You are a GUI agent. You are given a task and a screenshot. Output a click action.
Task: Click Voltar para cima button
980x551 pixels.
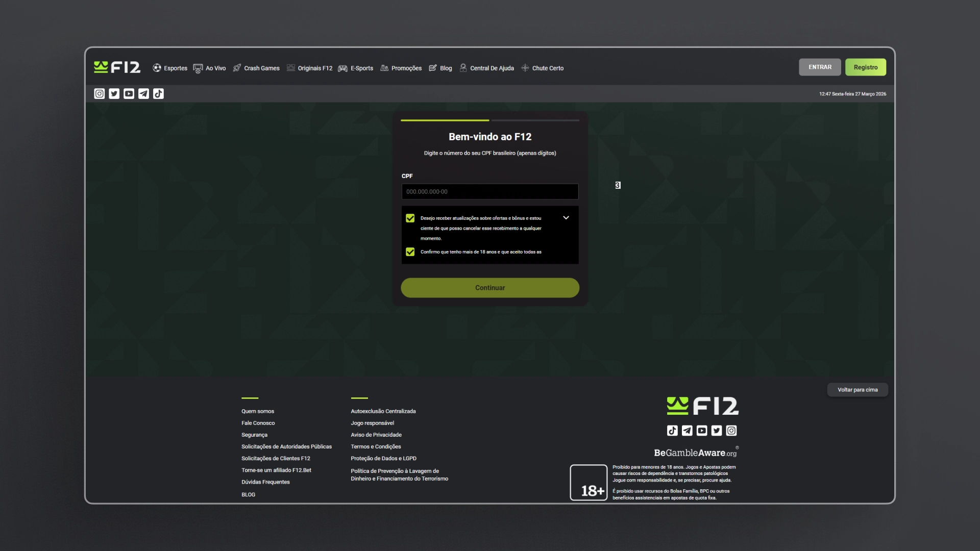point(857,390)
